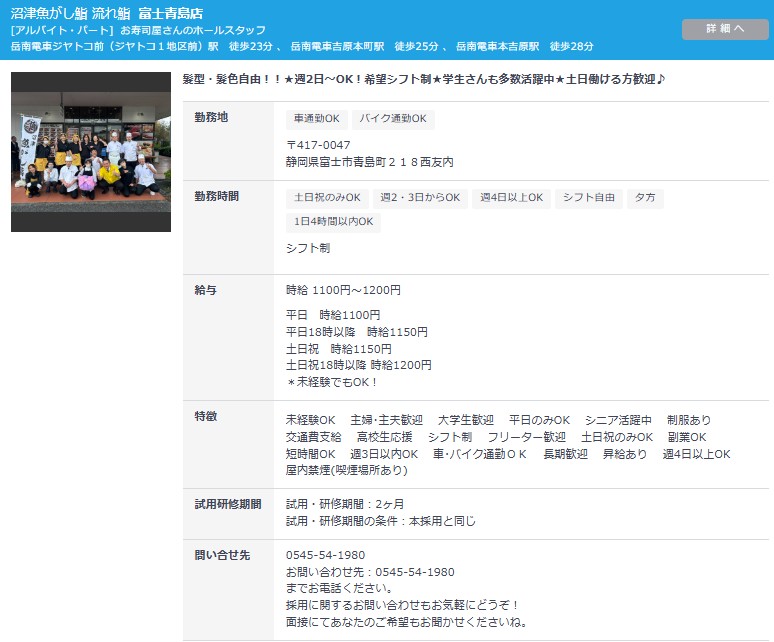
Task: Click the 詳細へ button
Action: pyautogui.click(x=725, y=29)
